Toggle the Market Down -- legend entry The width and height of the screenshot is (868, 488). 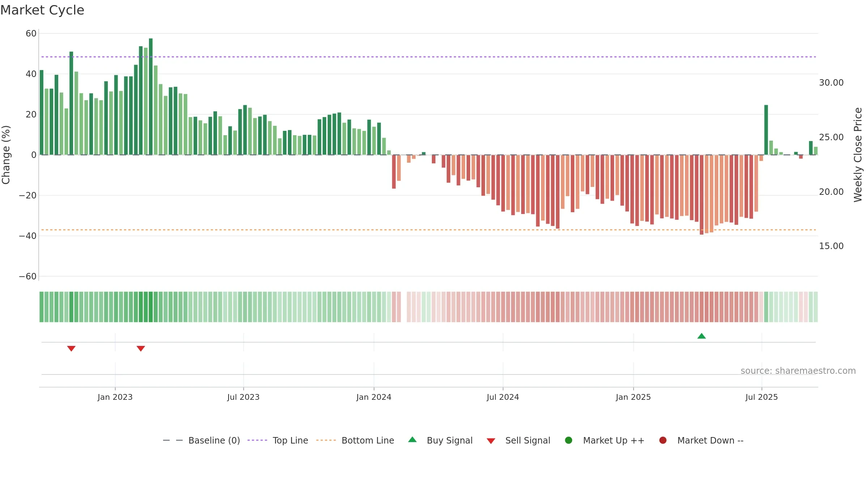(701, 440)
